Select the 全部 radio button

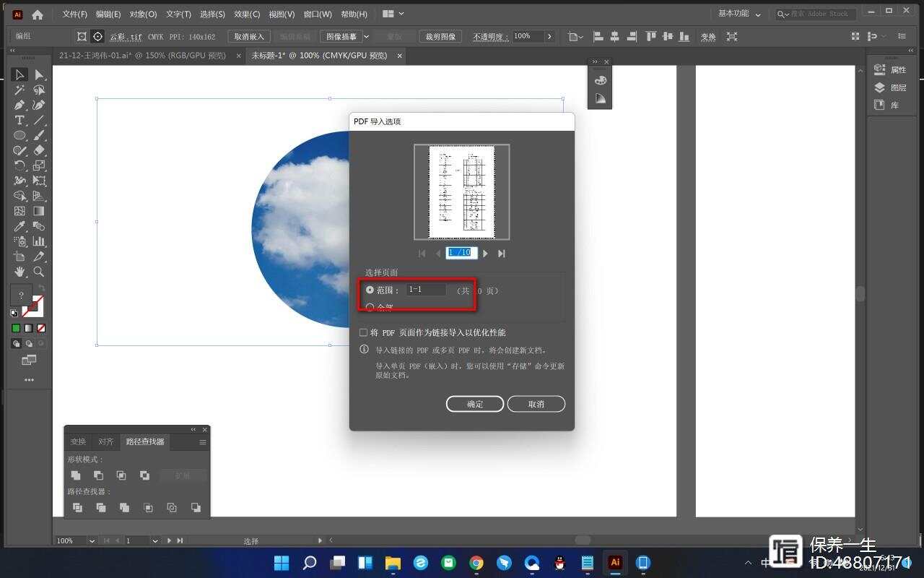370,307
